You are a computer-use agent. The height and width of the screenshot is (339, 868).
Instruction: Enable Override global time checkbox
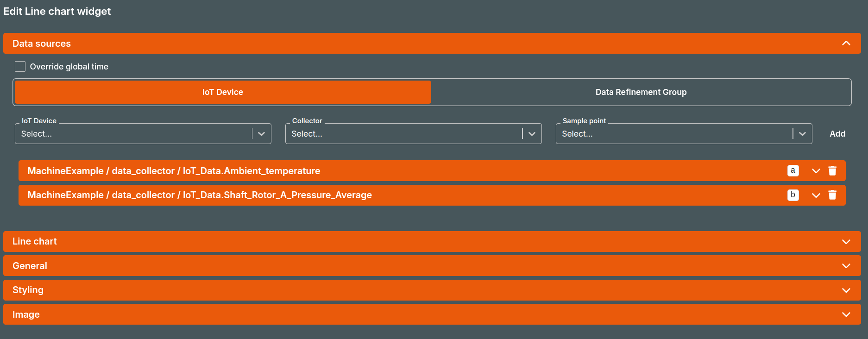pyautogui.click(x=20, y=67)
